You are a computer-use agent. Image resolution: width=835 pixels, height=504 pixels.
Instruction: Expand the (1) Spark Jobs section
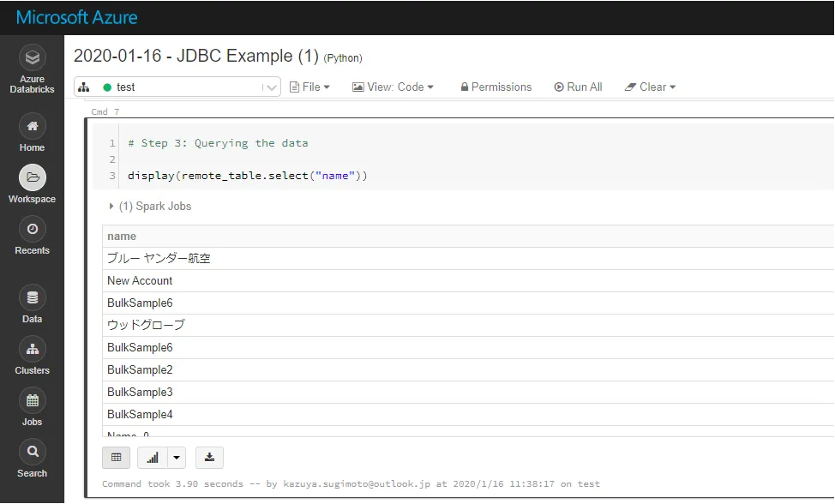[x=111, y=206]
